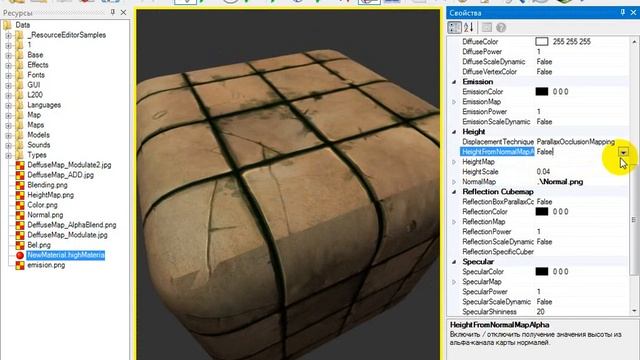This screenshot has height=360, width=640.
Task: Select NewMaterial.highMaterial in resource tree
Action: click(x=66, y=255)
